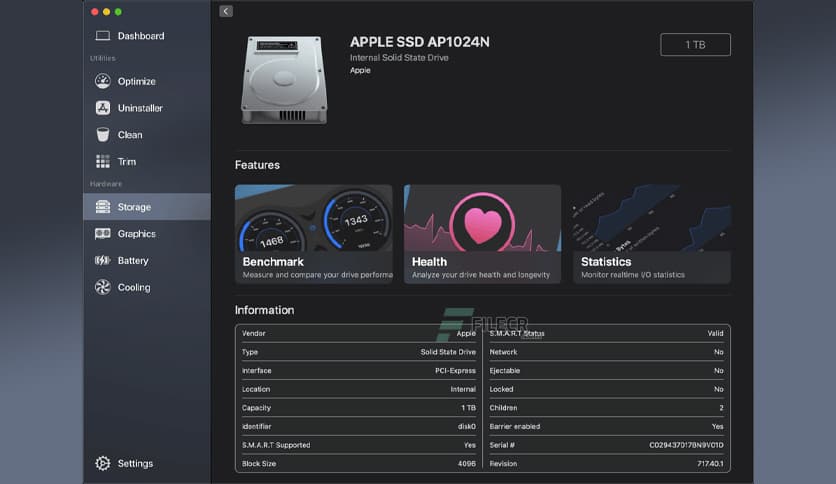The image size is (836, 484).
Task: Click the disk0 identifier value
Action: pos(467,426)
